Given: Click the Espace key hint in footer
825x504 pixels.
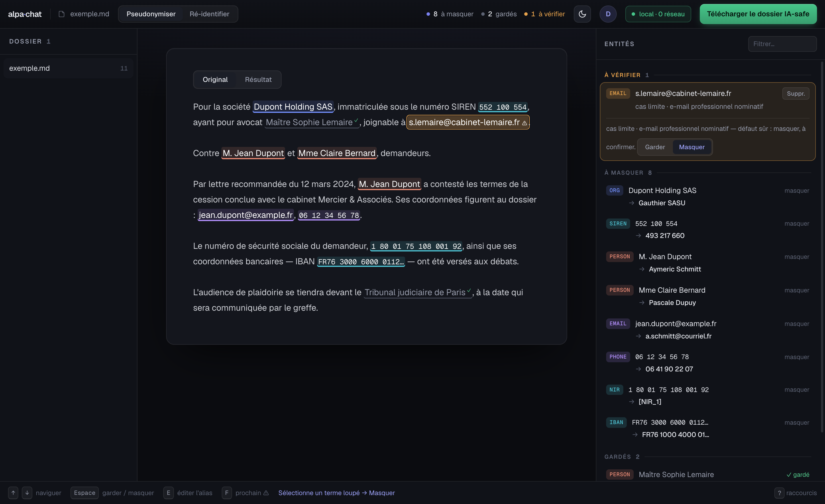Looking at the screenshot, I should (85, 493).
